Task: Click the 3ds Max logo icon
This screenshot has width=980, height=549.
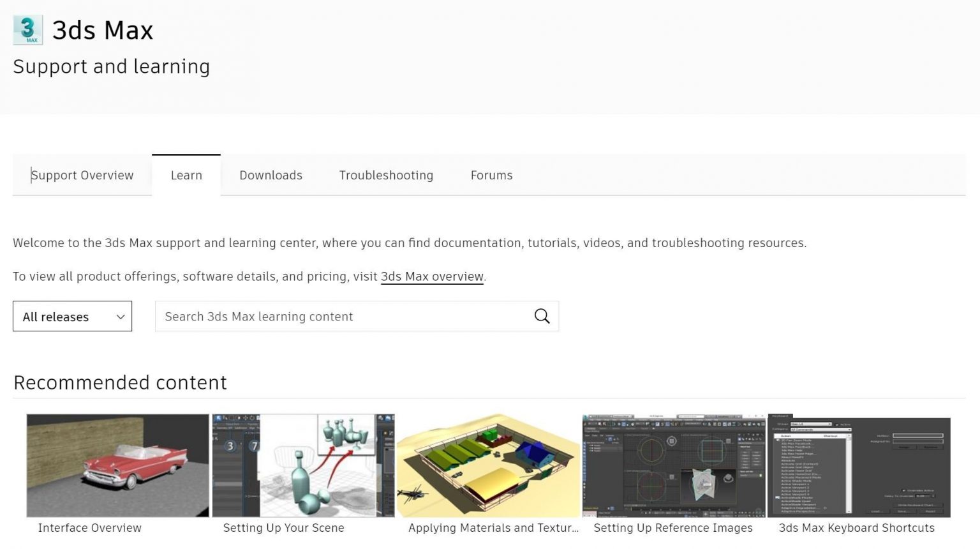Action: pos(27,30)
